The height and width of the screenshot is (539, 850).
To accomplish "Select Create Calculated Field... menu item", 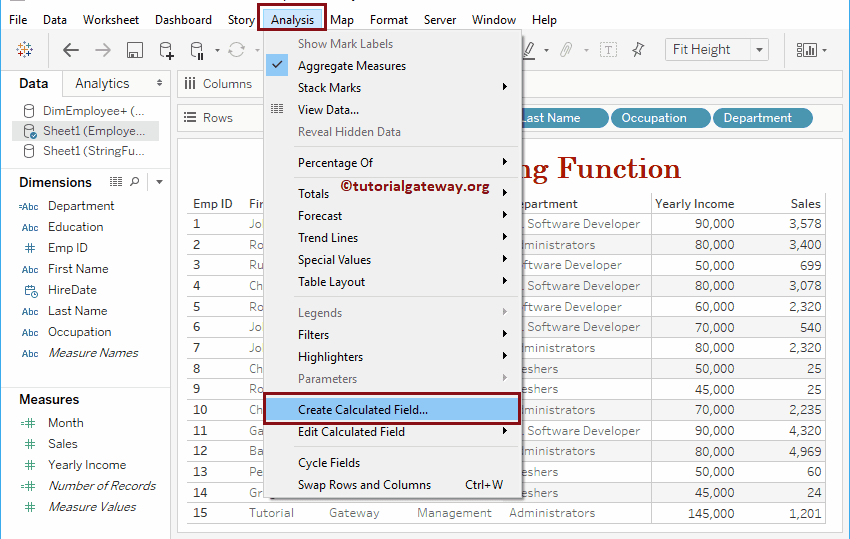I will [391, 409].
